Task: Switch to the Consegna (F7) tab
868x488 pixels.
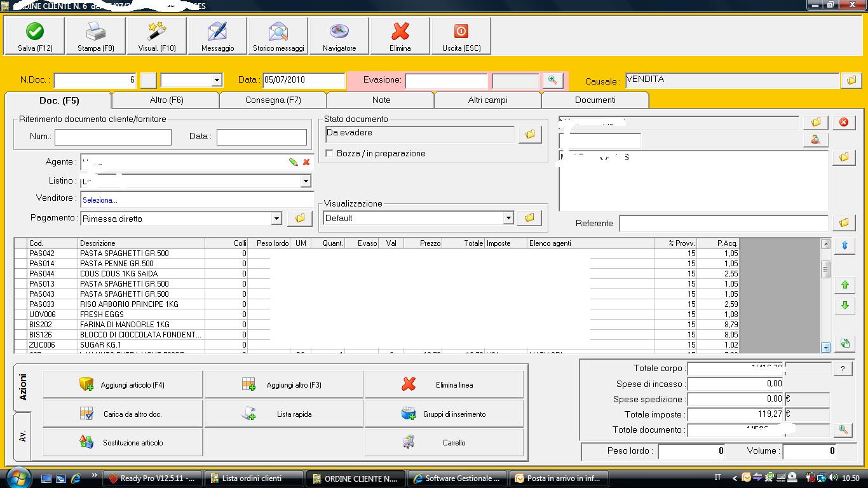Action: tap(273, 100)
